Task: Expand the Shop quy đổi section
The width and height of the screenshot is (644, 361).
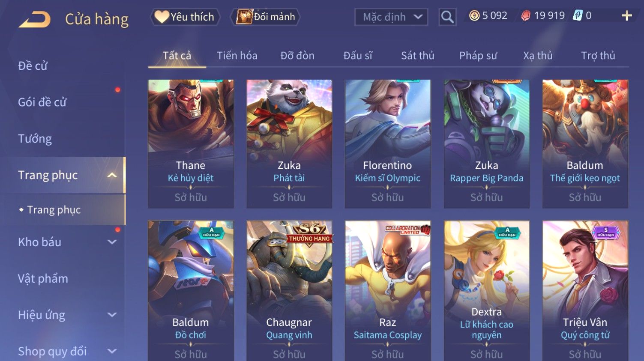Action: click(112, 352)
